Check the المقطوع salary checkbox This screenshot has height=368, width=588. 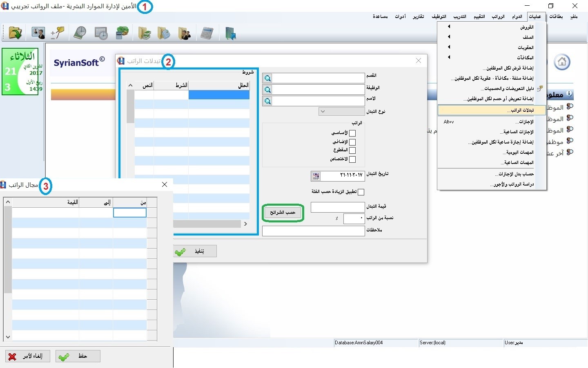click(x=352, y=150)
